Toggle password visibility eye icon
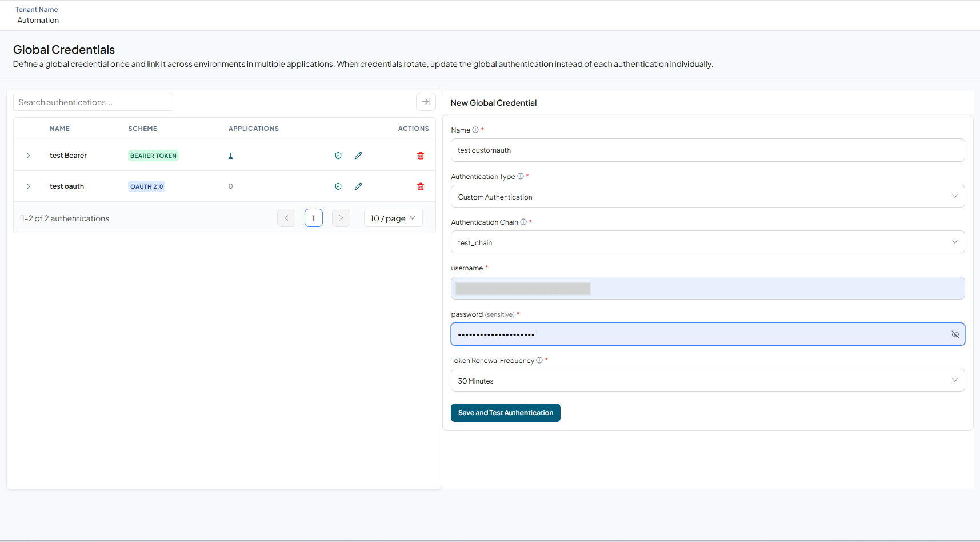980x542 pixels. click(955, 334)
